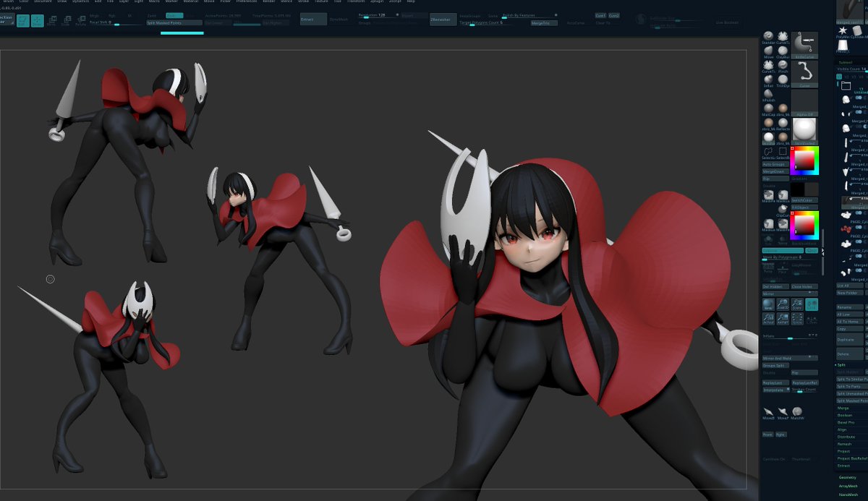Open the Zplugin menu
868x501 pixels.
pos(377,2)
